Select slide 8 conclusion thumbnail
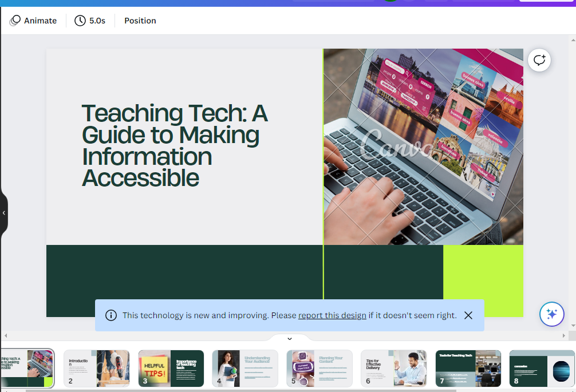Viewport: 576px width, 392px height. click(x=542, y=369)
